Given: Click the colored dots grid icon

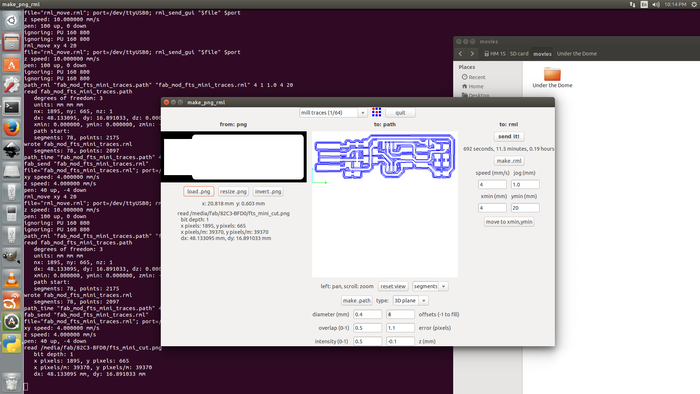Looking at the screenshot, I should click(x=376, y=112).
